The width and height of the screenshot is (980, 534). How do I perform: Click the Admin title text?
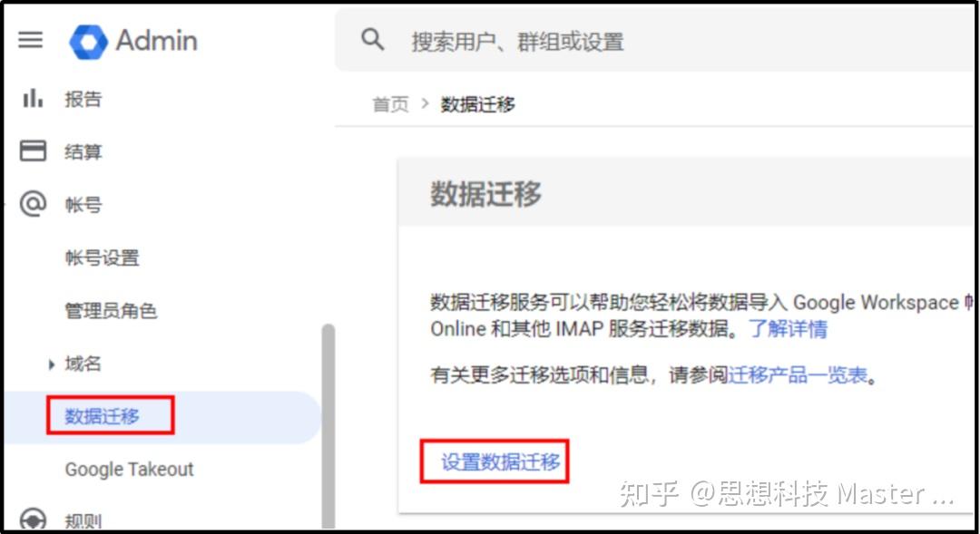[x=157, y=41]
